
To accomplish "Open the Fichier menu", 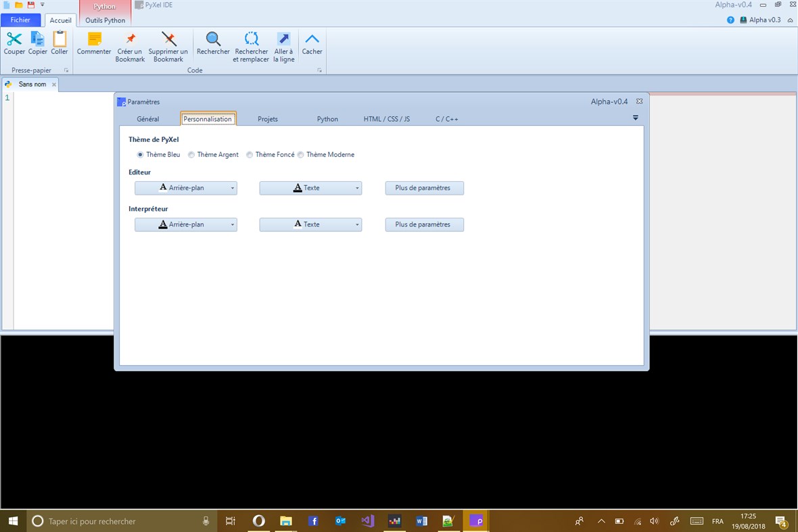I will tap(21, 20).
